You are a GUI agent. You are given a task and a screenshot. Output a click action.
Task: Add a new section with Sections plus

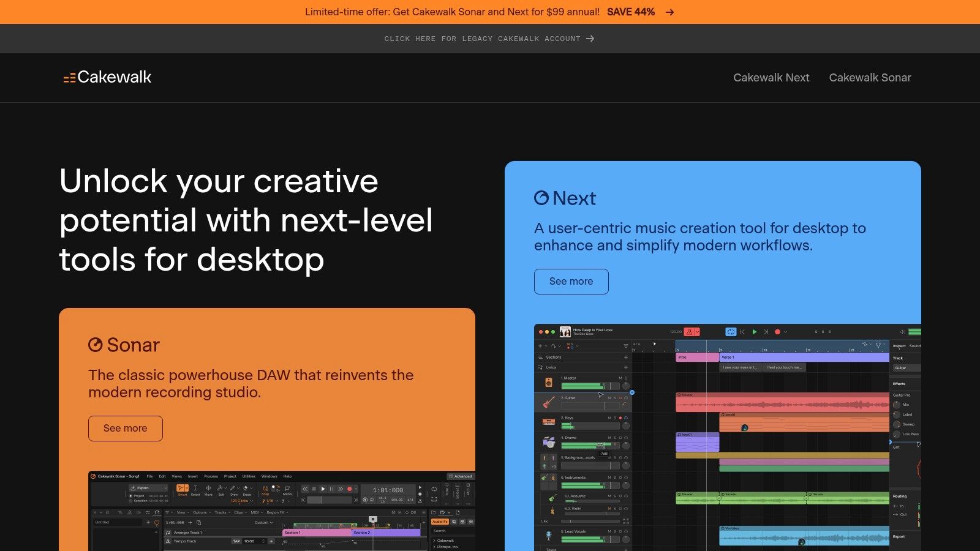point(626,357)
